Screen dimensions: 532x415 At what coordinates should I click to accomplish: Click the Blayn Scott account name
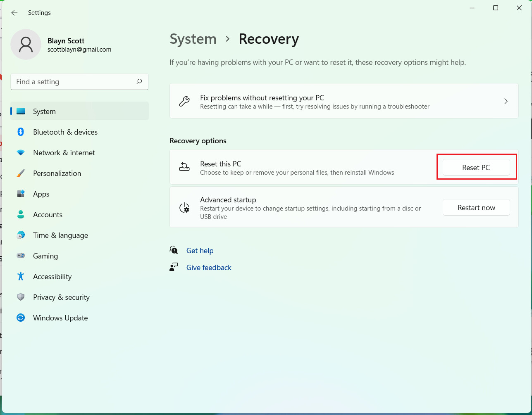click(66, 41)
